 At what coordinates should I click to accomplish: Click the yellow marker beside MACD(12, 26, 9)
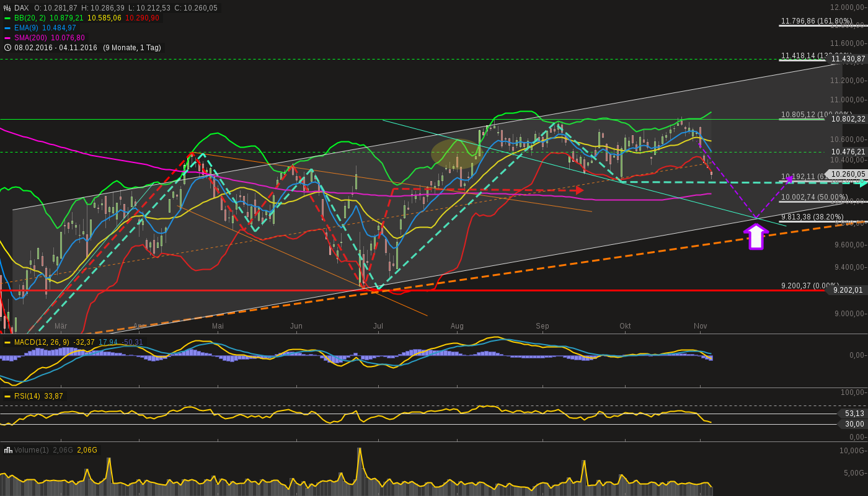pos(7,342)
